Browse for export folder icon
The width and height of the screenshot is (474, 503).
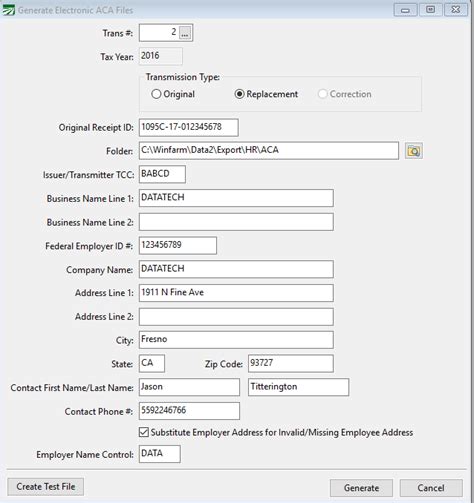414,151
